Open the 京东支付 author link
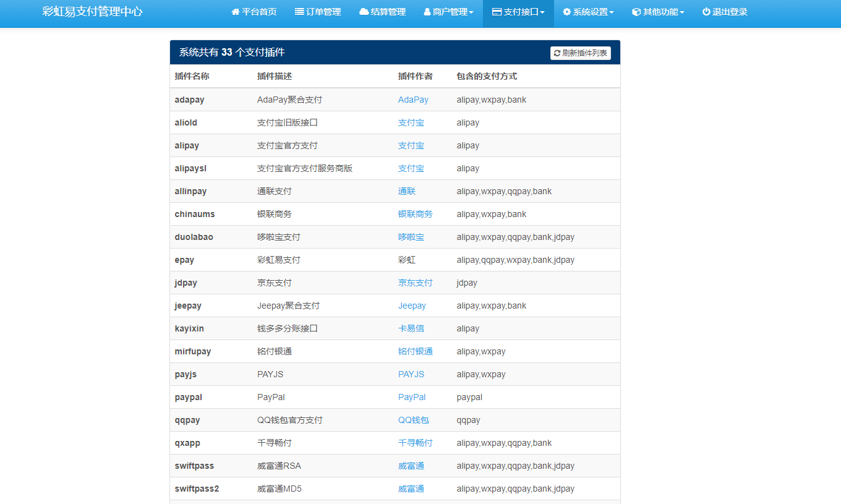Image resolution: width=841 pixels, height=504 pixels. pyautogui.click(x=416, y=283)
